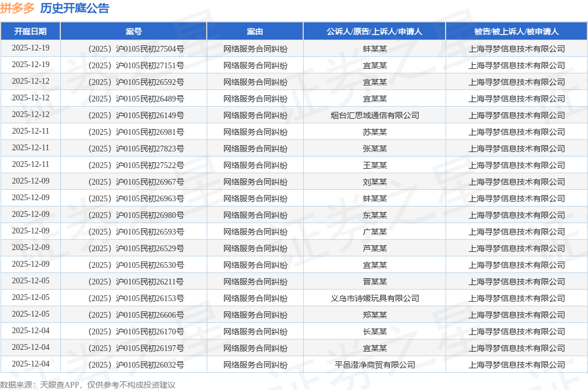This screenshot has height=390, width=588.
Task: Click plaintiff 王某某
Action: tap(374, 165)
